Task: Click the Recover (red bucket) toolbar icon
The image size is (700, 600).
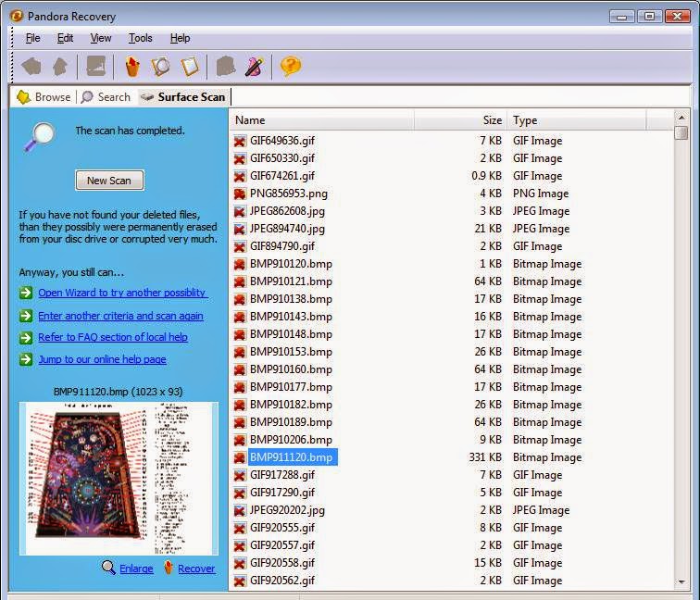Action: point(132,67)
